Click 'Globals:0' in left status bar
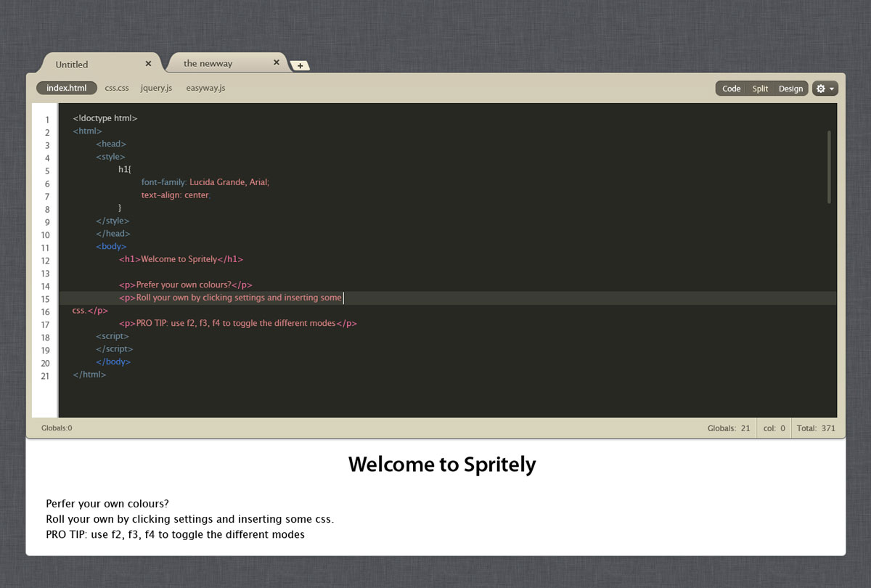Viewport: 871px width, 588px height. tap(57, 428)
